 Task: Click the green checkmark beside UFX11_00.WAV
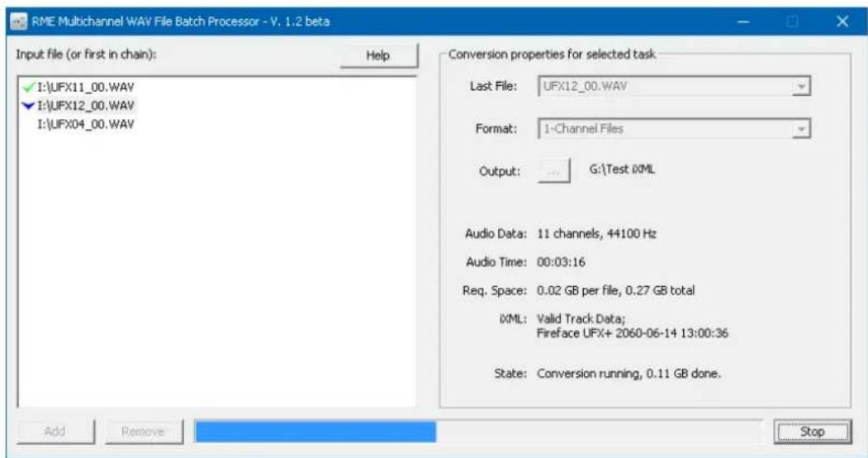point(29,87)
